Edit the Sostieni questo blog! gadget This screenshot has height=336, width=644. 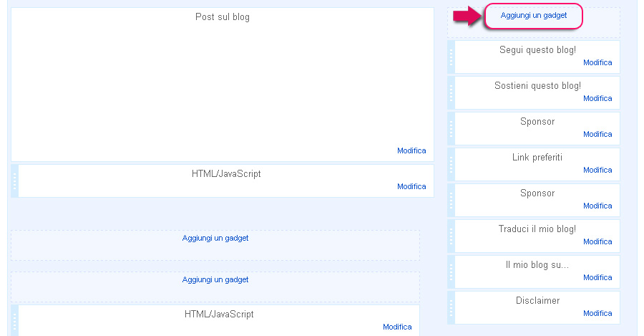(597, 98)
